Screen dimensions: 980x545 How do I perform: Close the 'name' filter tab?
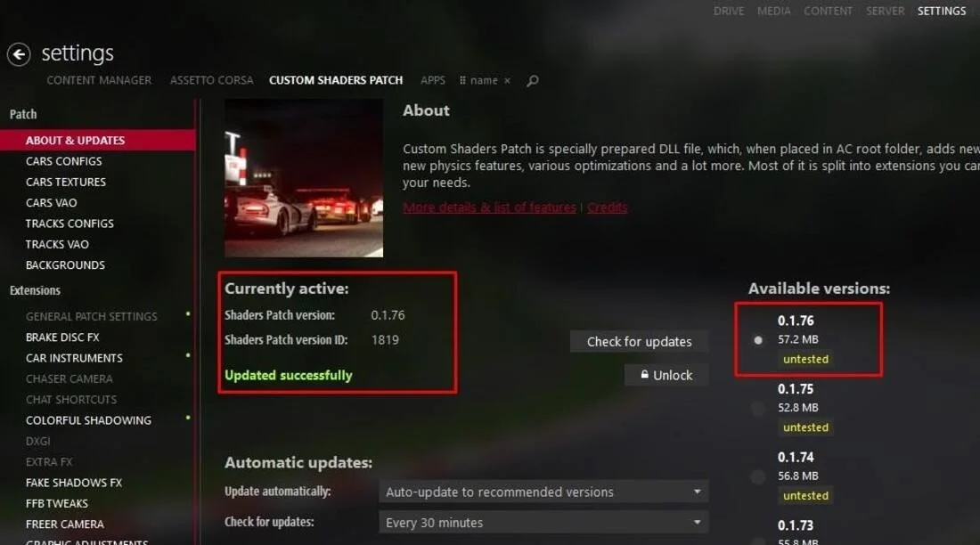508,81
